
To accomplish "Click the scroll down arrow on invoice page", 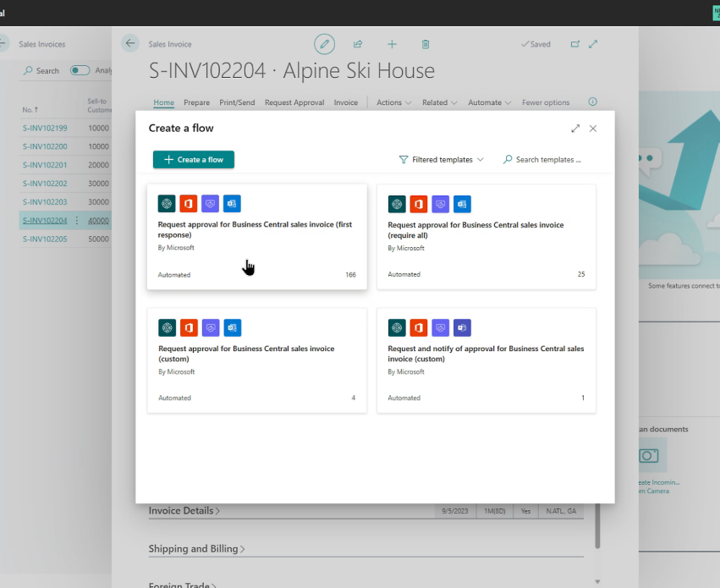I will click(x=597, y=581).
